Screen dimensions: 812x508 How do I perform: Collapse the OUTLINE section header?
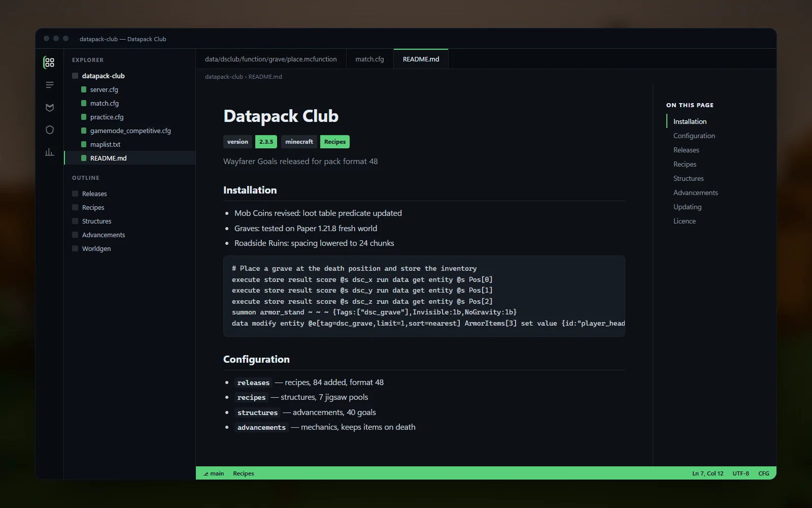point(86,178)
